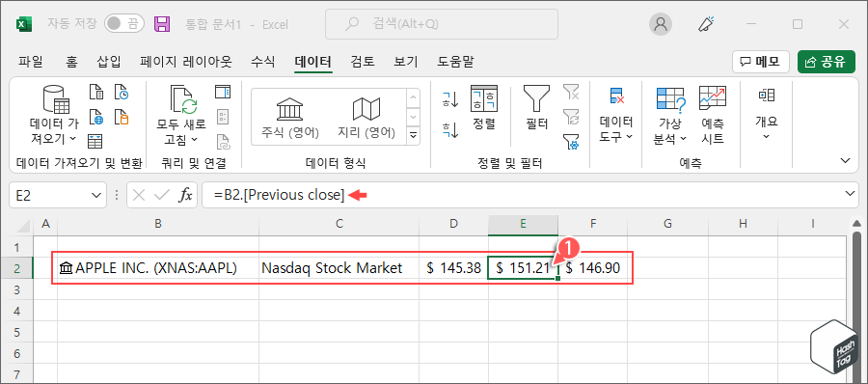Click the Enter (checkmark) formula button
Viewport: 868px width, 384px height.
(x=162, y=195)
